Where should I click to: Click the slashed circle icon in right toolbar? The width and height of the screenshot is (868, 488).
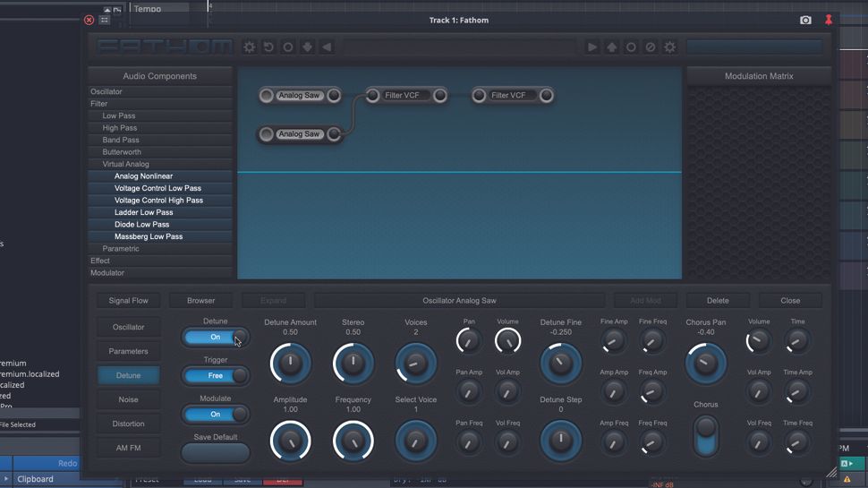point(651,47)
